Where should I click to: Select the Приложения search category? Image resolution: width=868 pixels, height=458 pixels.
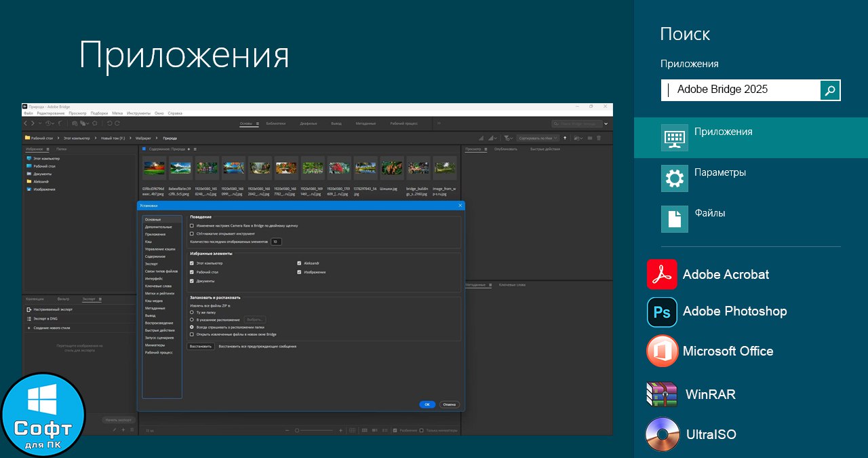751,138
